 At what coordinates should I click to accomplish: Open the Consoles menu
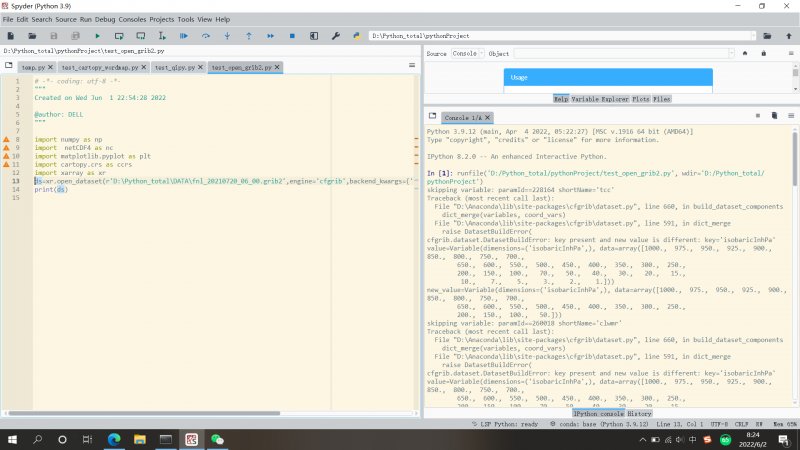pyautogui.click(x=132, y=19)
